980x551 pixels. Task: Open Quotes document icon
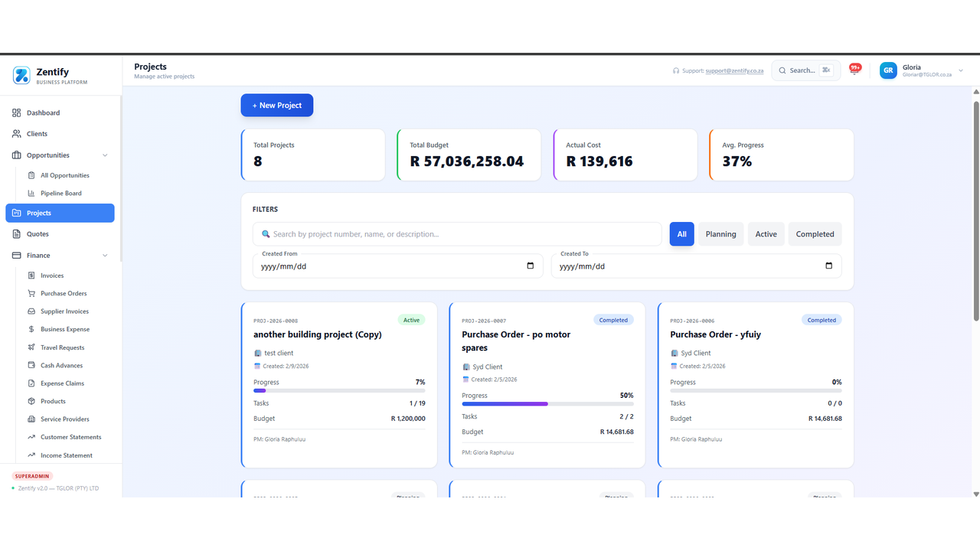(x=17, y=234)
